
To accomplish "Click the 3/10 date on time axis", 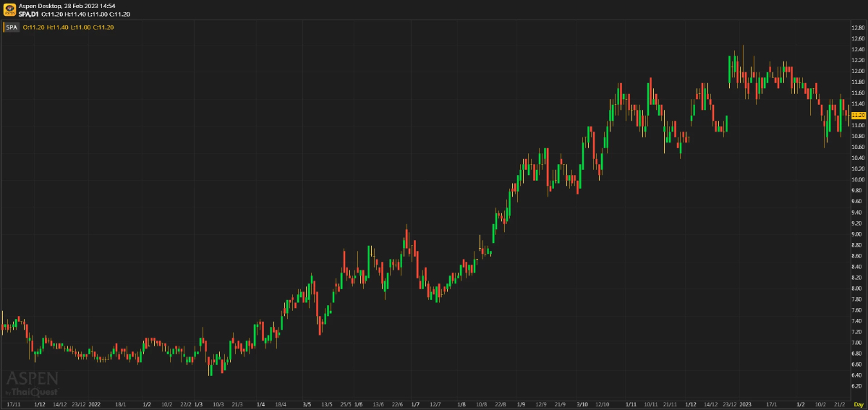I will [583, 404].
